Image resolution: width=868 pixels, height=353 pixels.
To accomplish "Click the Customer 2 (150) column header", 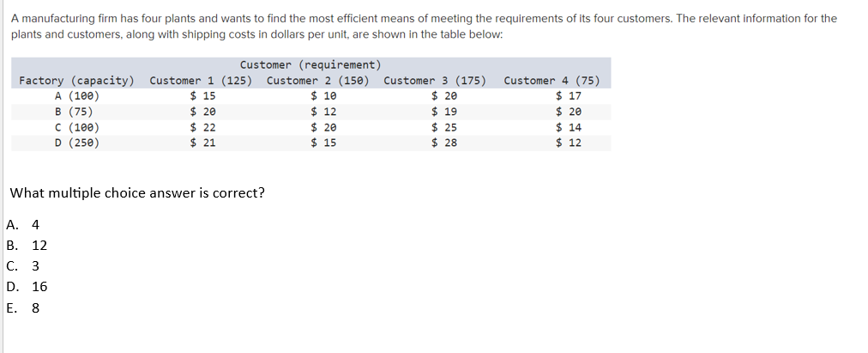I will click(x=317, y=81).
